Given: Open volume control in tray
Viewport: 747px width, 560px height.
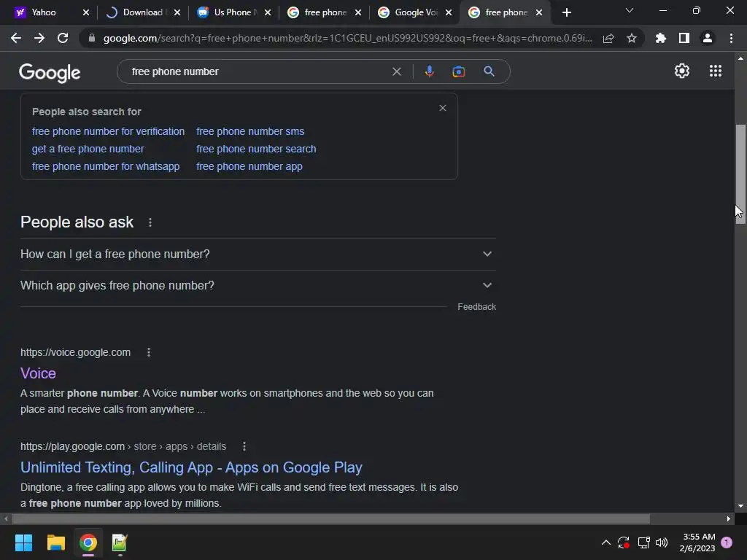Looking at the screenshot, I should (662, 542).
